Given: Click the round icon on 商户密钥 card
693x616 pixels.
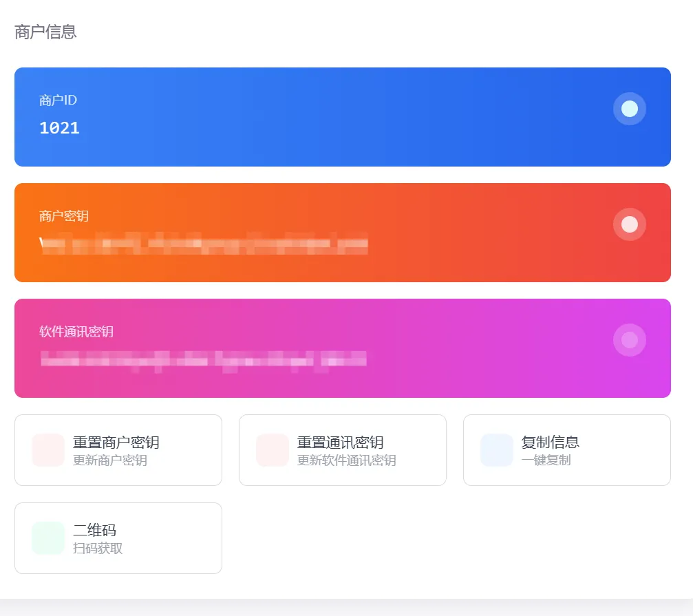Looking at the screenshot, I should click(x=629, y=224).
